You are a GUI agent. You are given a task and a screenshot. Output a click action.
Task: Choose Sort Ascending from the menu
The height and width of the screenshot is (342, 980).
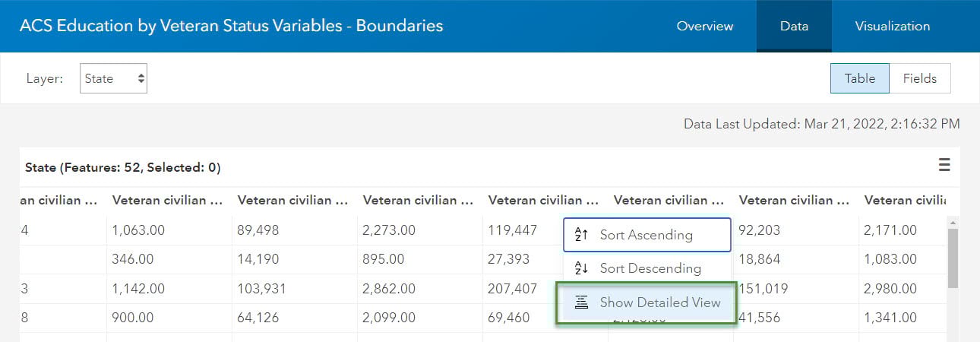(x=646, y=235)
